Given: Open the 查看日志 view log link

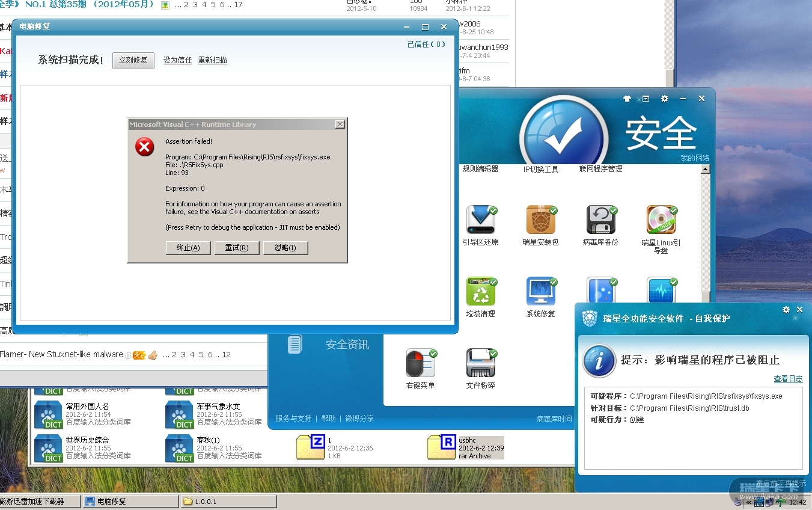Looking at the screenshot, I should [788, 379].
